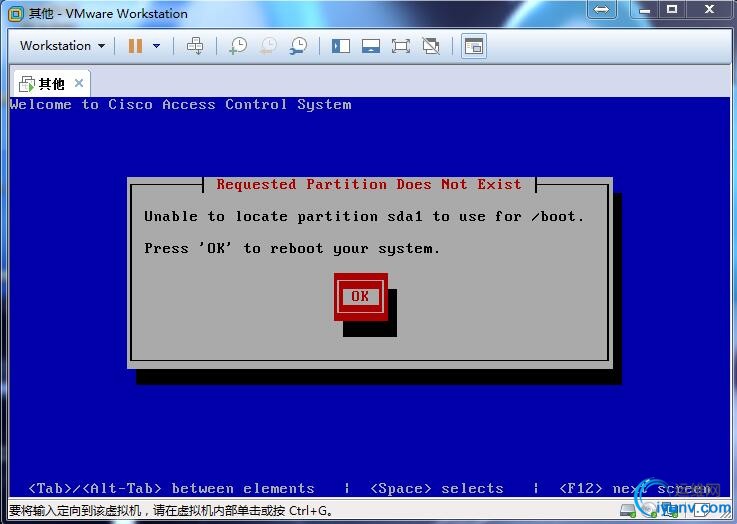The image size is (737, 524).
Task: Click the 'Press OK to reboot your system' line
Action: coord(292,249)
